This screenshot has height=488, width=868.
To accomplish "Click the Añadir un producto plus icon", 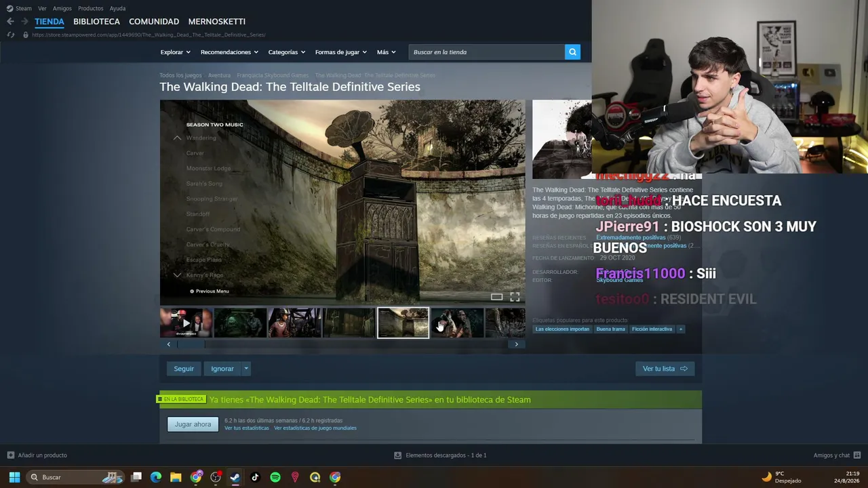I will click(x=10, y=455).
